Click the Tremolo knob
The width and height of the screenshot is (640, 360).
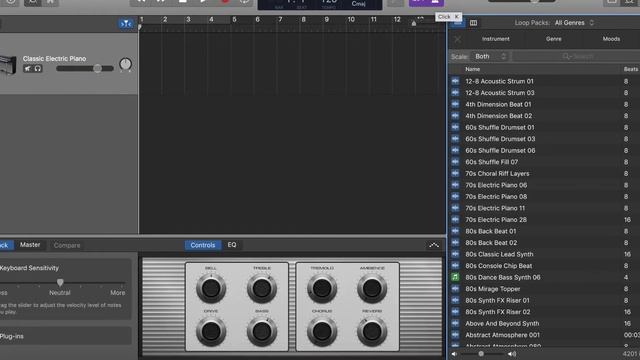(322, 288)
